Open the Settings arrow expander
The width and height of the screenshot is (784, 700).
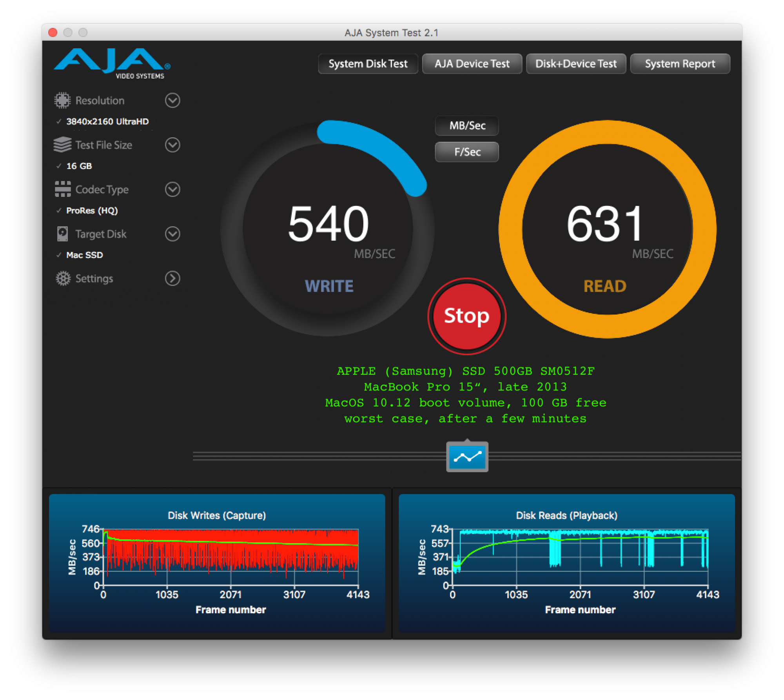(172, 278)
